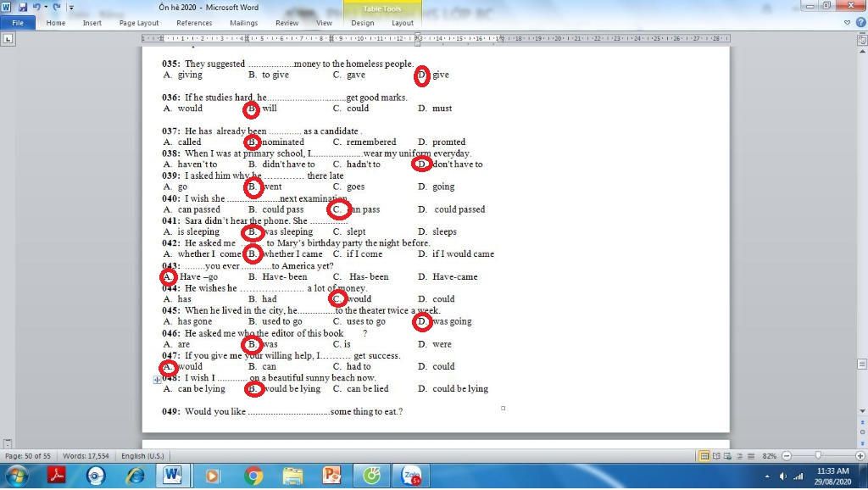Show hidden system tray icons
The width and height of the screenshot is (868, 490).
click(766, 476)
